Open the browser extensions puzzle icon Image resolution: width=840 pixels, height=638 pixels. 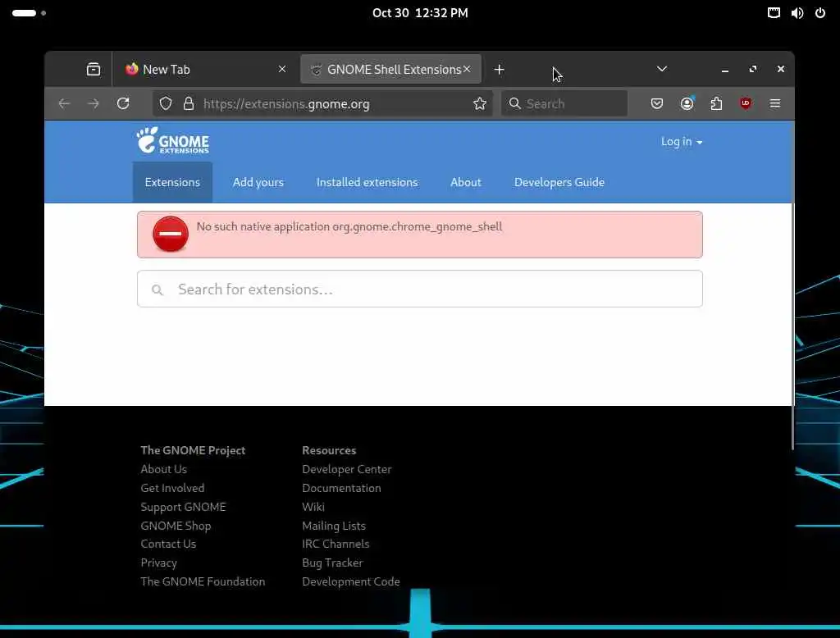(x=716, y=103)
